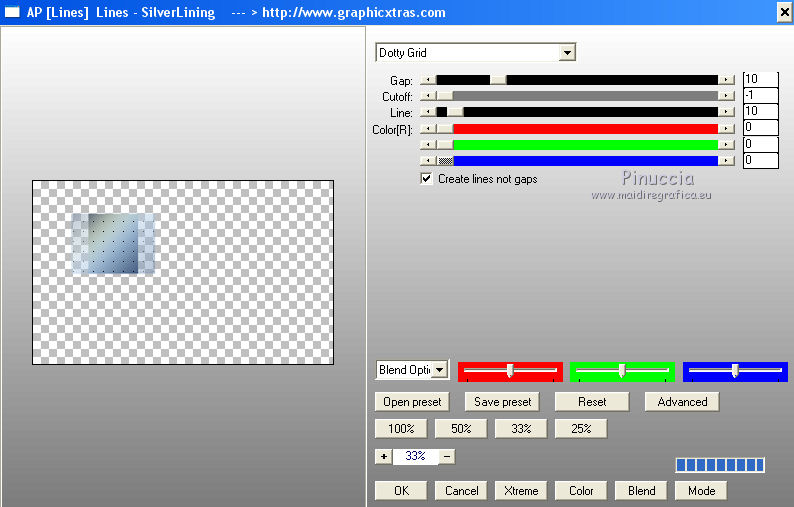Click the image in preview pane
Screen dimensions: 794x507
click(183, 272)
